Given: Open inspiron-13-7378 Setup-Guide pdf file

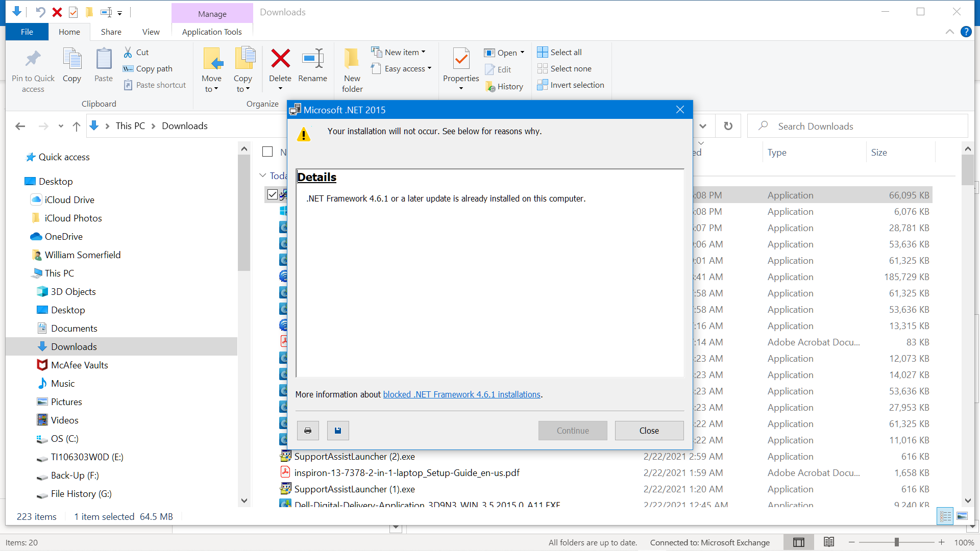Looking at the screenshot, I should [x=407, y=472].
